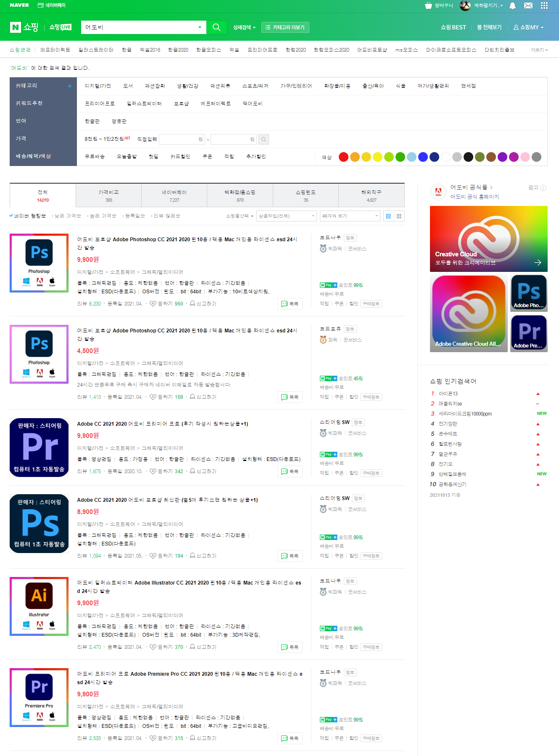
Task: Click the 디지털/가전 category link
Action: tap(98, 86)
